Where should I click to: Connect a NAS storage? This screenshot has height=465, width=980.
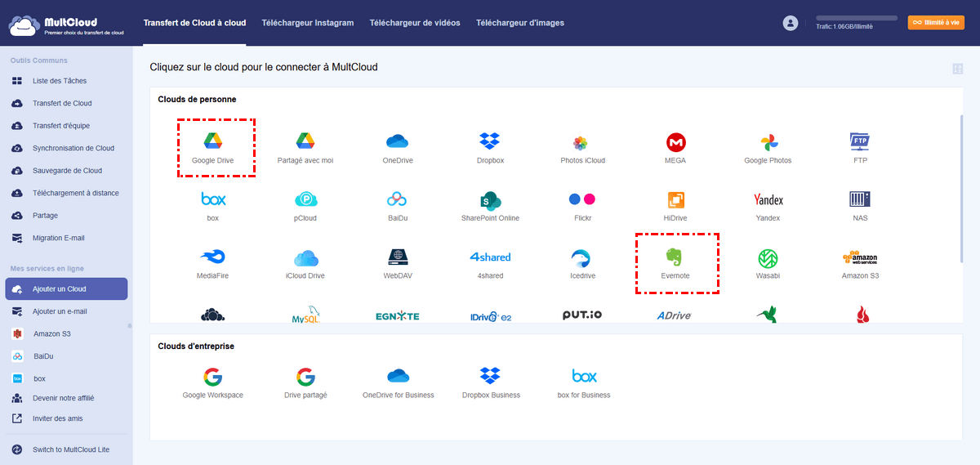pos(860,206)
